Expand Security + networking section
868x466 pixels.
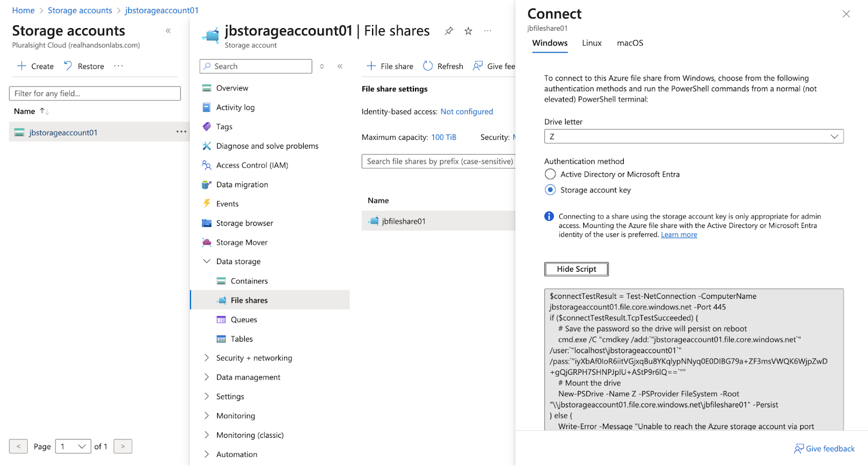tap(206, 358)
